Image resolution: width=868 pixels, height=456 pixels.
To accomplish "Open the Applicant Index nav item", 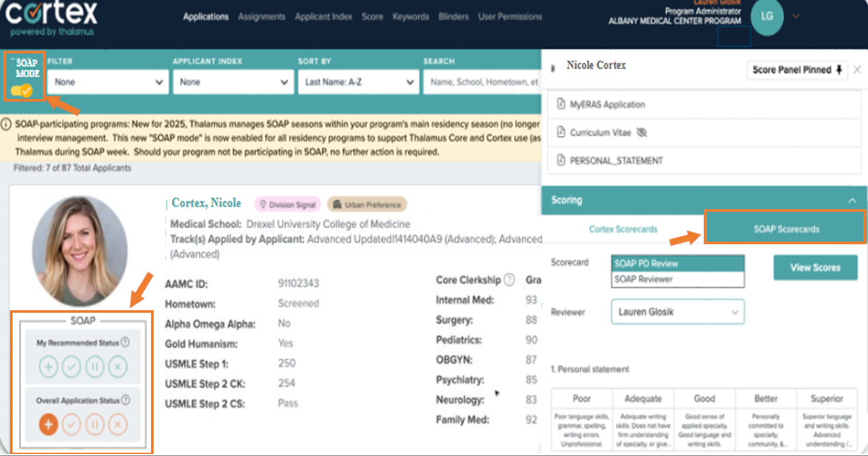I will 324,16.
